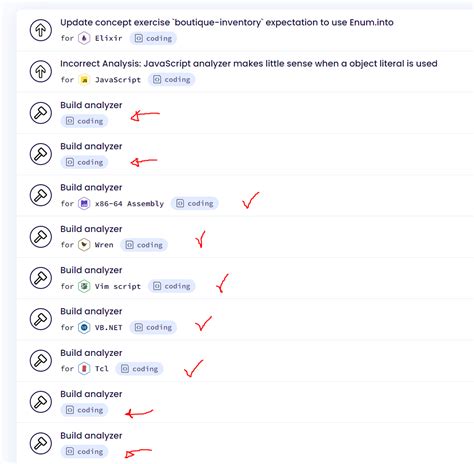This screenshot has width=474, height=464.
Task: Click coding tag on x86-64 Assembly row
Action: click(194, 204)
